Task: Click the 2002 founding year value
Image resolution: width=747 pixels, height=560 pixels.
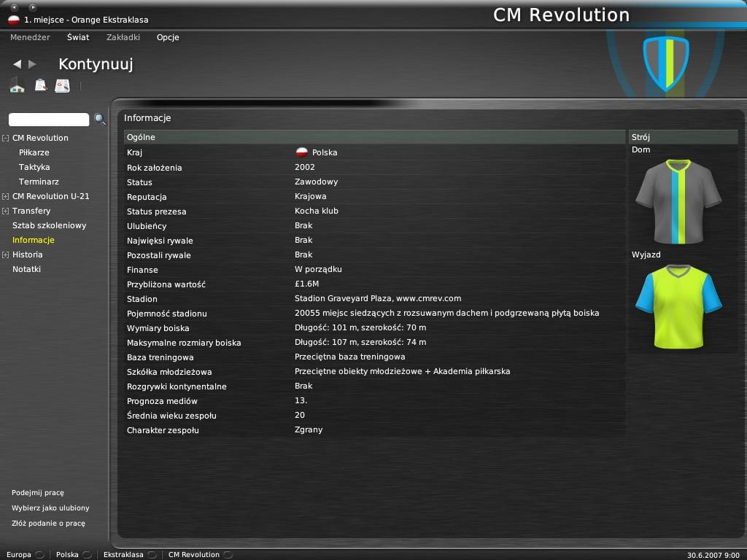Action: tap(304, 167)
